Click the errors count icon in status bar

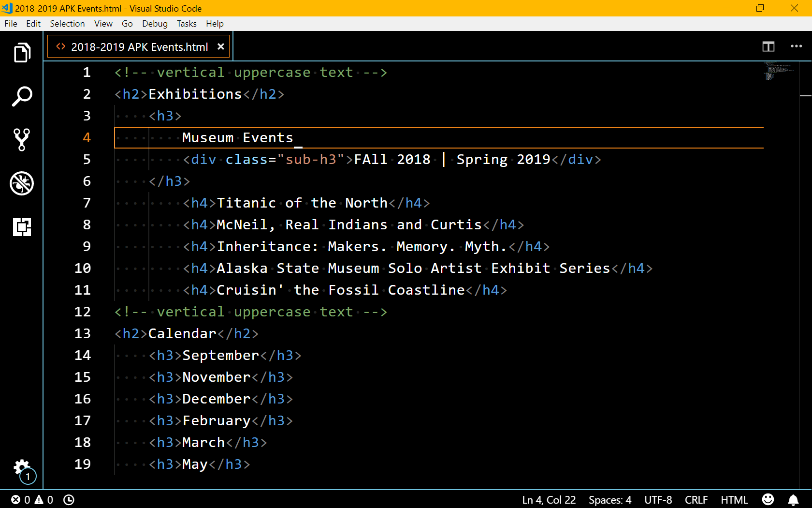tap(16, 500)
